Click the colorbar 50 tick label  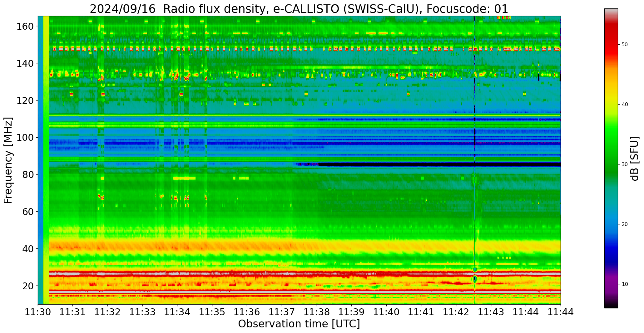coord(625,45)
